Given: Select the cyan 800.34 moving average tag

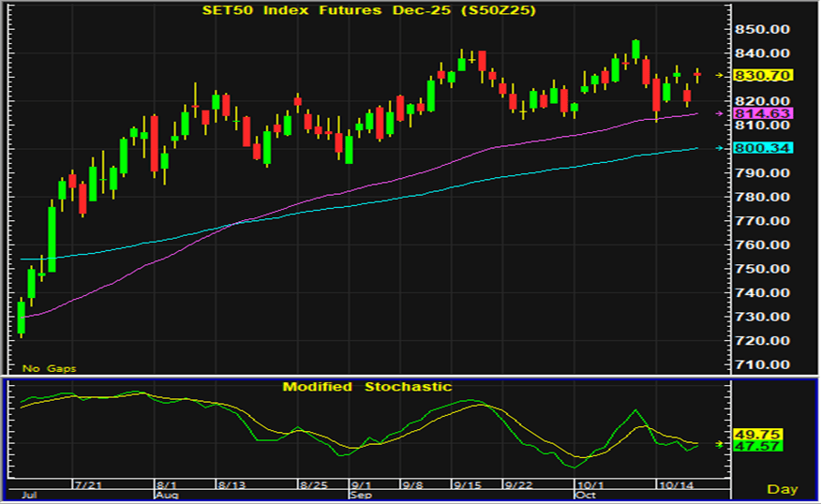Looking at the screenshot, I should coord(766,148).
